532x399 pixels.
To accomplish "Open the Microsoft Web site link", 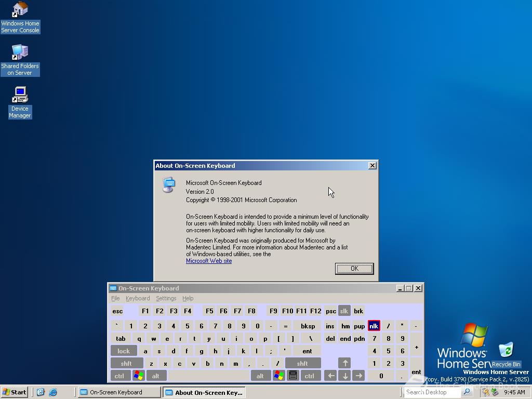I will coord(209,261).
